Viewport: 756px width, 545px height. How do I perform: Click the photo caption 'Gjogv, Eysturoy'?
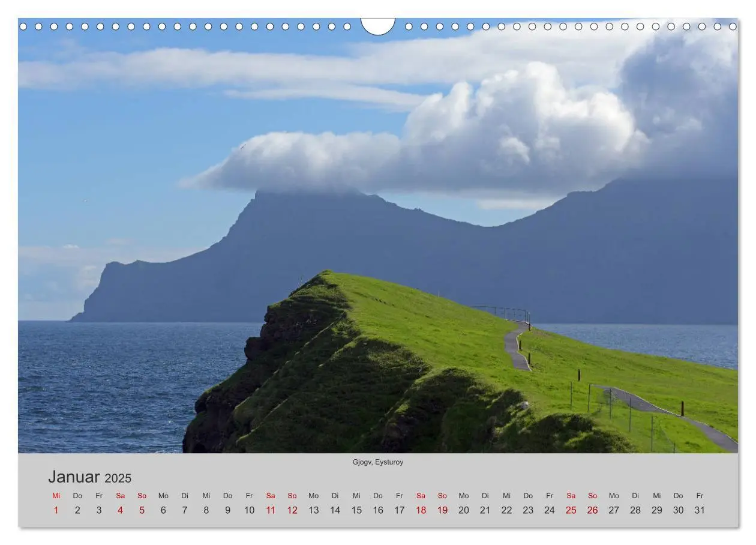click(x=378, y=462)
